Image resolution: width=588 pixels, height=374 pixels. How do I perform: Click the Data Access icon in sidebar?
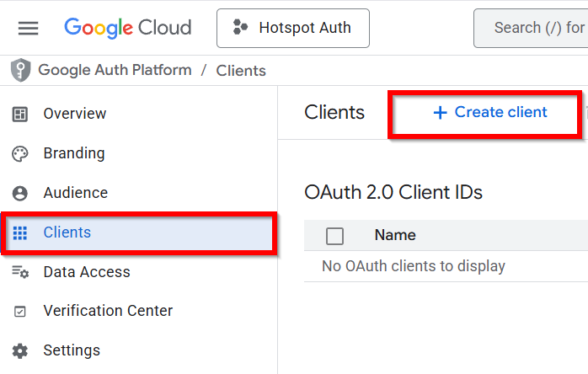pos(20,272)
